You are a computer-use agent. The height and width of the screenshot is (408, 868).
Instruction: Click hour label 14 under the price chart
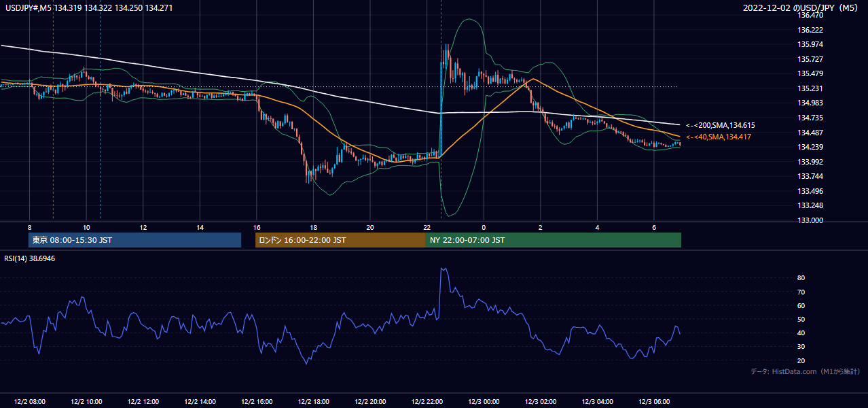click(x=200, y=226)
